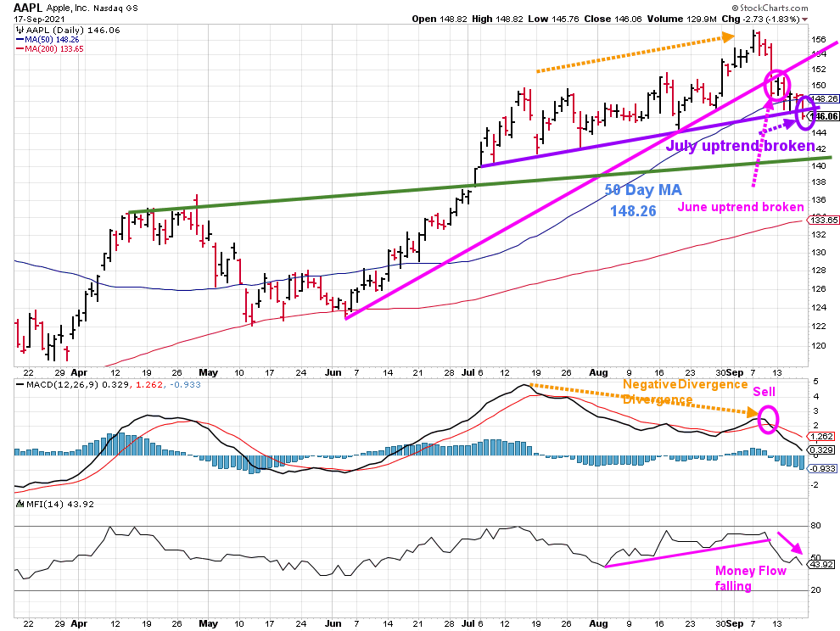Screen dimensions: 840x631
Task: Click the -0.933 histogram tag on MACD axis
Action: (822, 469)
